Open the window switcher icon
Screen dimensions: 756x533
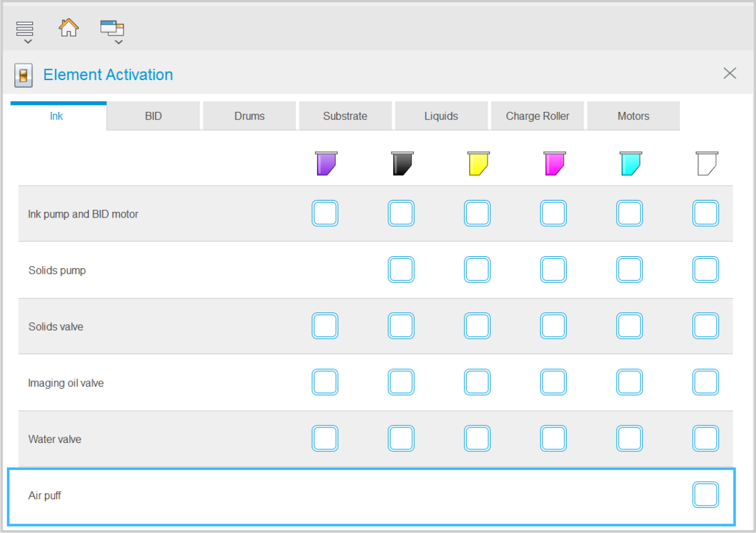point(112,32)
